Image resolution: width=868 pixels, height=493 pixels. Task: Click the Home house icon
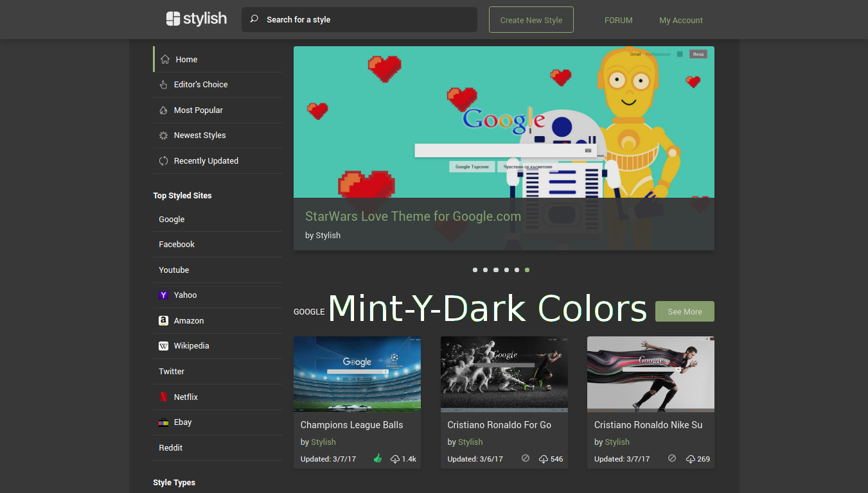pyautogui.click(x=165, y=59)
